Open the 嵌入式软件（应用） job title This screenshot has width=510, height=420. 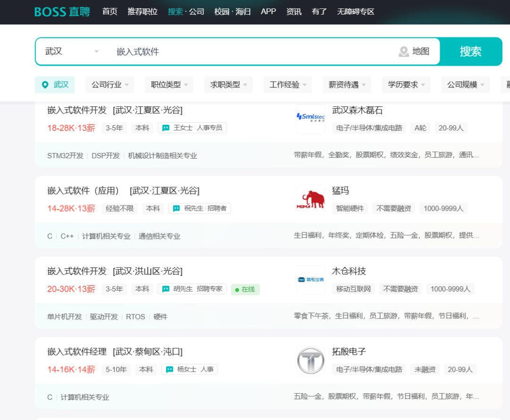[x=123, y=190]
